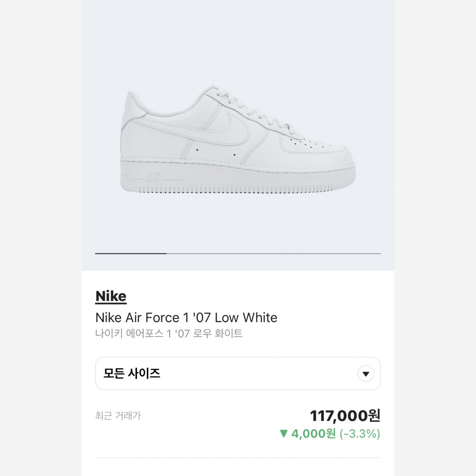
Task: Open the Nike brand page link
Action: [111, 296]
